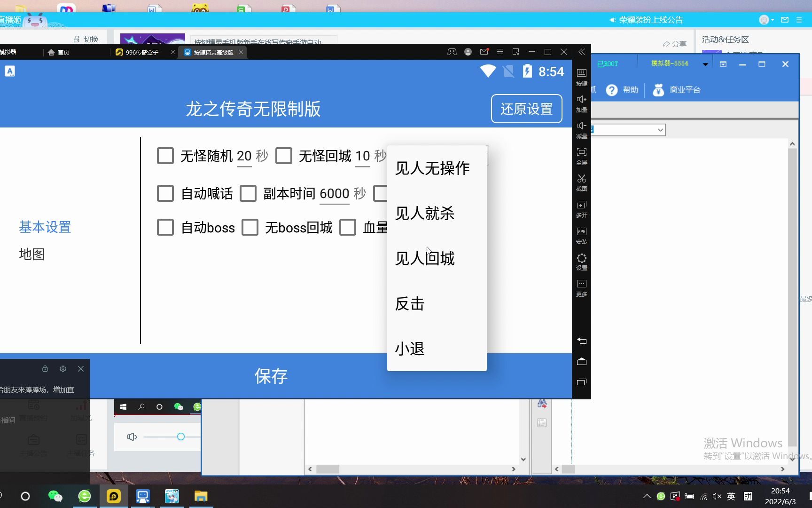Click the 还原设置 button
The image size is (812, 508).
click(x=527, y=109)
